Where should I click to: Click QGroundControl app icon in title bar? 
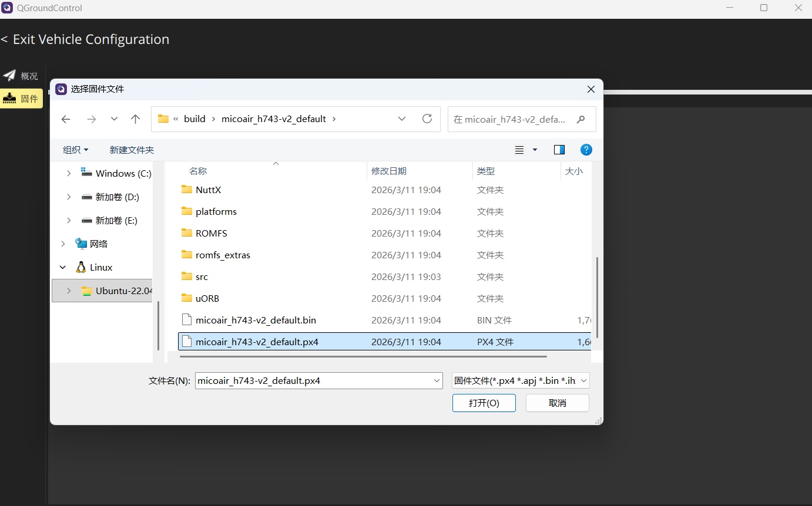(8, 8)
